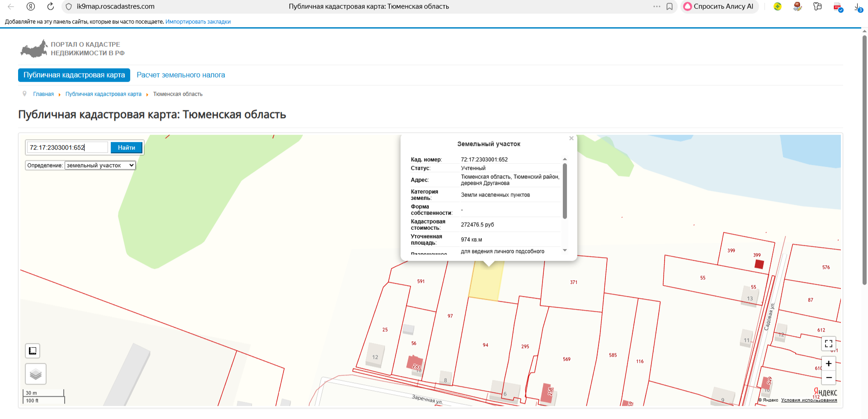Zoom in on the map
Image resolution: width=868 pixels, height=419 pixels.
click(x=828, y=363)
